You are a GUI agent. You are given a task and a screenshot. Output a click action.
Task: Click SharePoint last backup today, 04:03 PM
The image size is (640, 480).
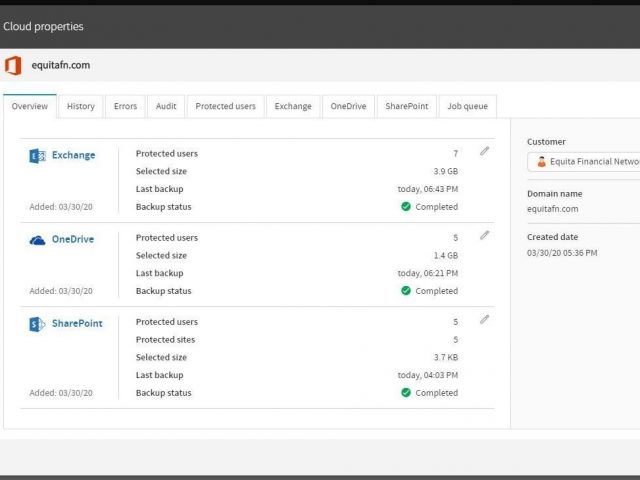coord(428,375)
